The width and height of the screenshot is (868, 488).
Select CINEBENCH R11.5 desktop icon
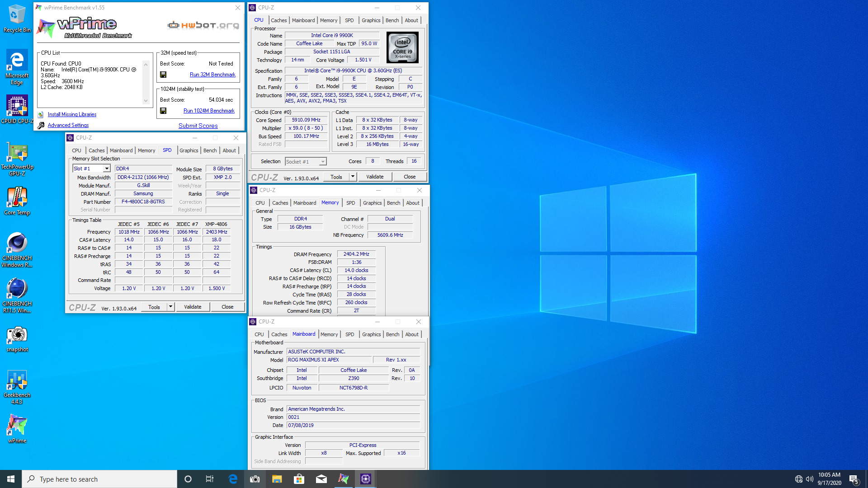17,296
